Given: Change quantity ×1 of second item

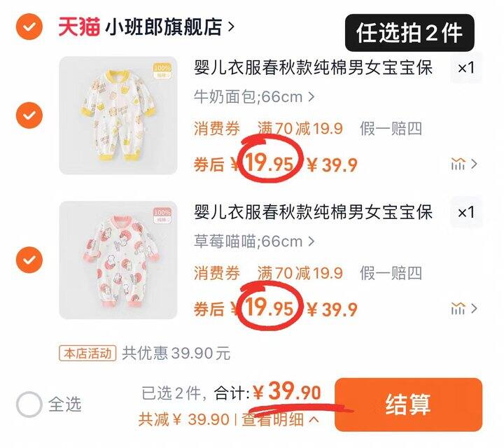Looking at the screenshot, I should [466, 212].
